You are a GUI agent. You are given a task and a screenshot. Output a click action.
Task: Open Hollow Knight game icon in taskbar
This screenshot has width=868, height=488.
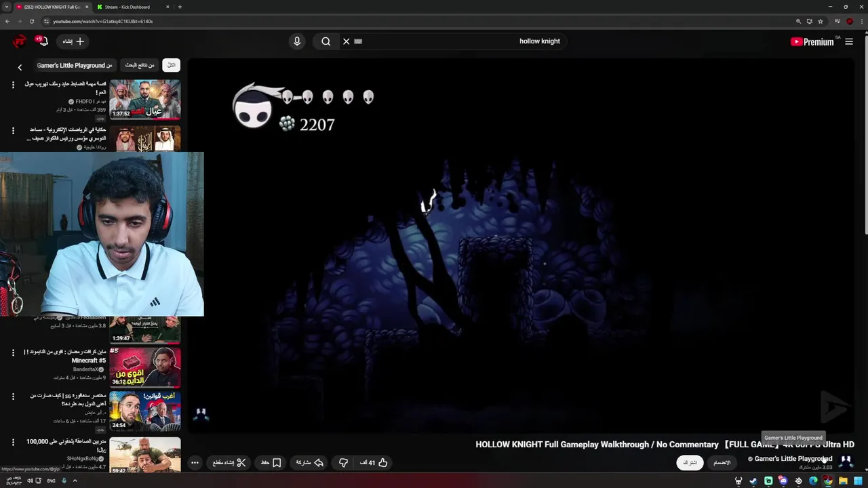(738, 481)
